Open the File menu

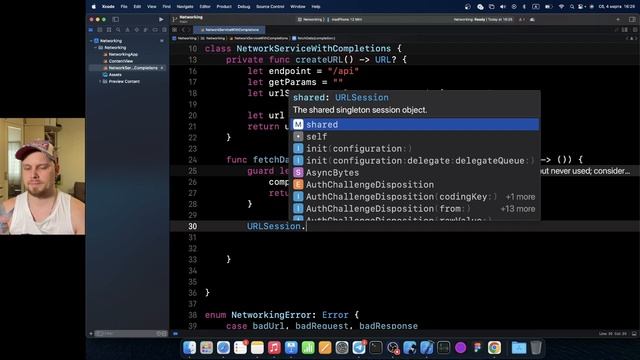click(124, 7)
